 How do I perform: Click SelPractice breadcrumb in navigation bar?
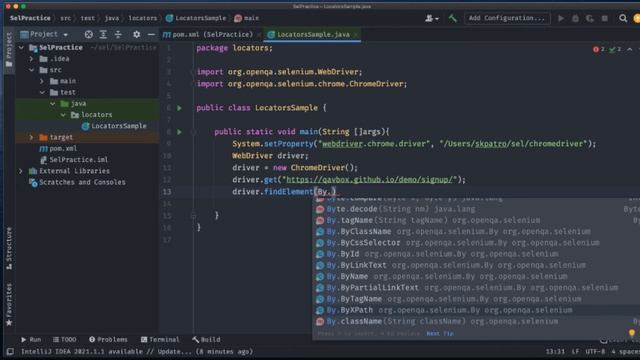[30, 18]
